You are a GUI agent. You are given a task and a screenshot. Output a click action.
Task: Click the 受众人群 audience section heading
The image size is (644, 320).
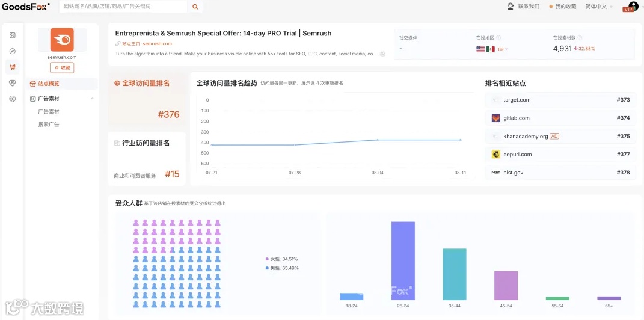tap(129, 203)
